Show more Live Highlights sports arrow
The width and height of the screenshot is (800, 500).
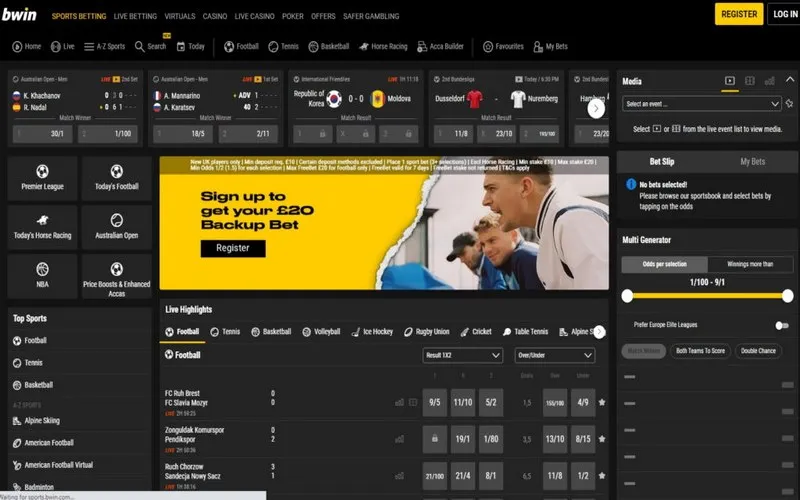point(599,332)
